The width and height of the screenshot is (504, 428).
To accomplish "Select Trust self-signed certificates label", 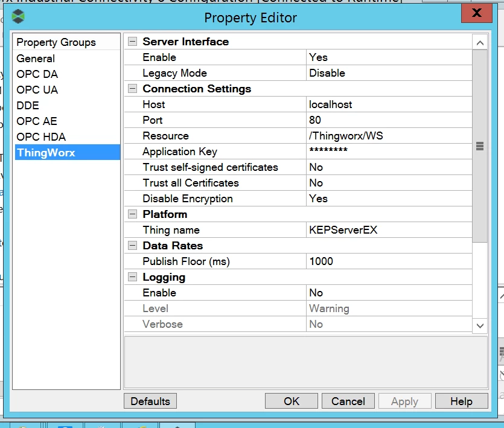I will point(210,167).
